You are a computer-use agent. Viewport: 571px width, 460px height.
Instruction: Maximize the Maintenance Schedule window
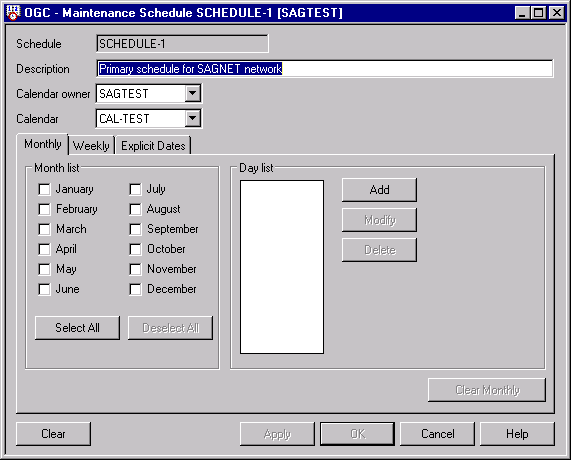click(539, 13)
